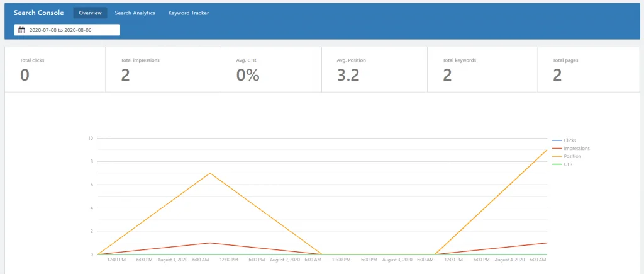Screen dimensions: 644x274
Task: Click the calendar icon in date field
Action: [22, 30]
